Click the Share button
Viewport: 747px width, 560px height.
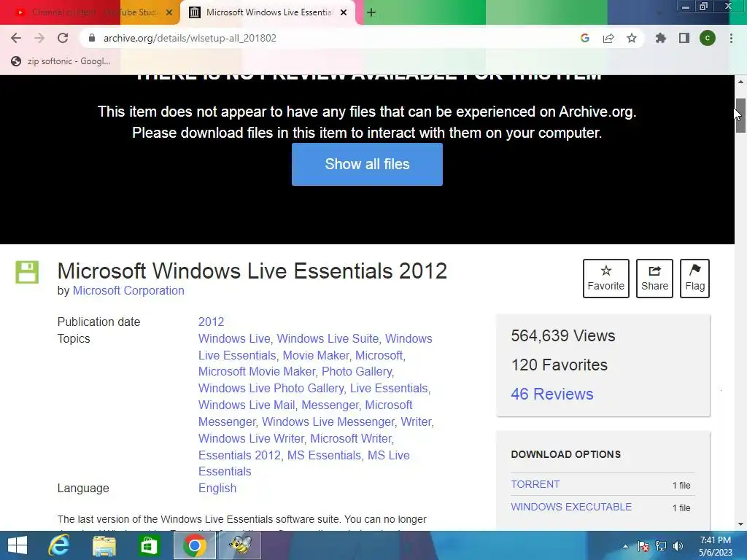click(654, 279)
